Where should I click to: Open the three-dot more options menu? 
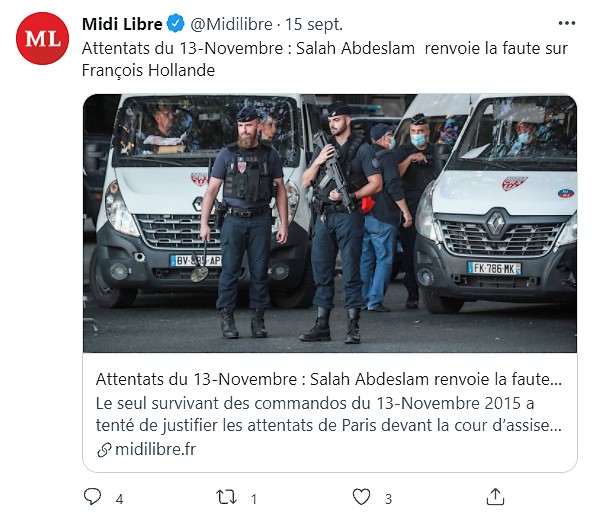[x=567, y=24]
